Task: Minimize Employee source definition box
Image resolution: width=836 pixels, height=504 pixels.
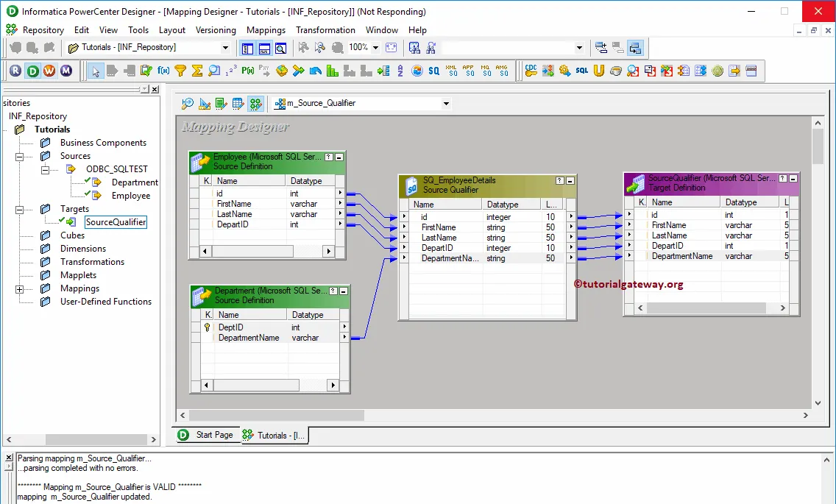Action: click(x=339, y=157)
